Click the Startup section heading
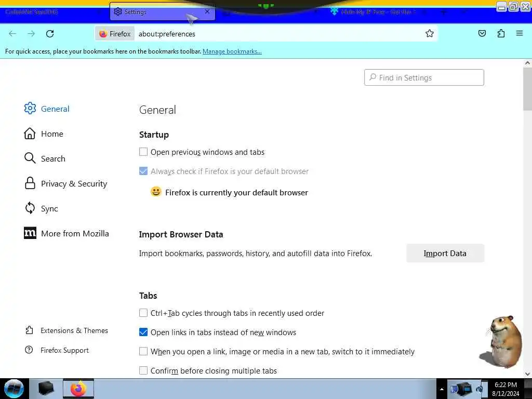The image size is (532, 399). point(154,135)
